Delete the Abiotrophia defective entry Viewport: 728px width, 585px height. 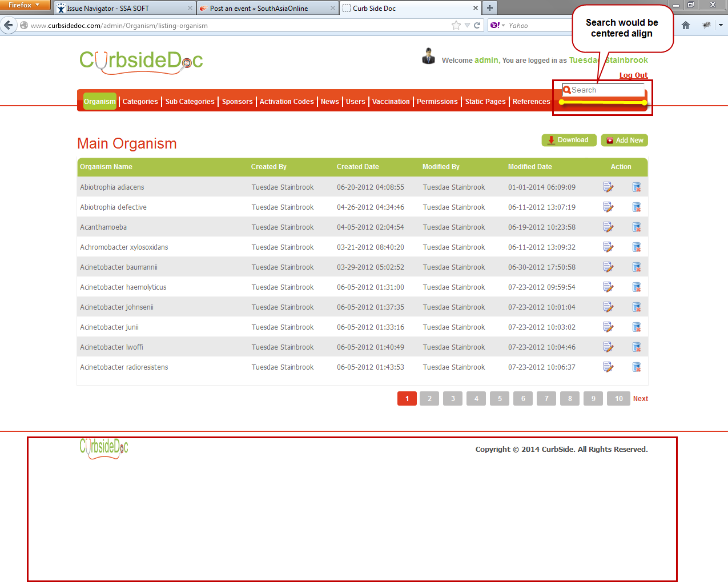tap(636, 207)
